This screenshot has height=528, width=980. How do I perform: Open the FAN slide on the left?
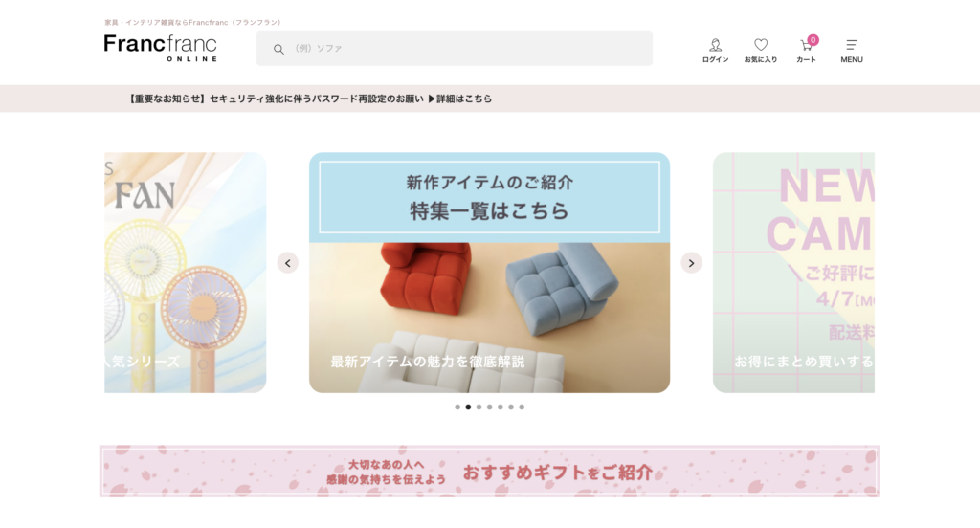click(x=185, y=273)
